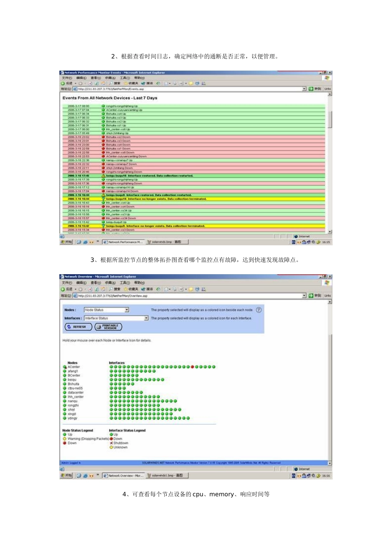
Task: Click the 开始 Start button under Events window
Action: coord(66,242)
